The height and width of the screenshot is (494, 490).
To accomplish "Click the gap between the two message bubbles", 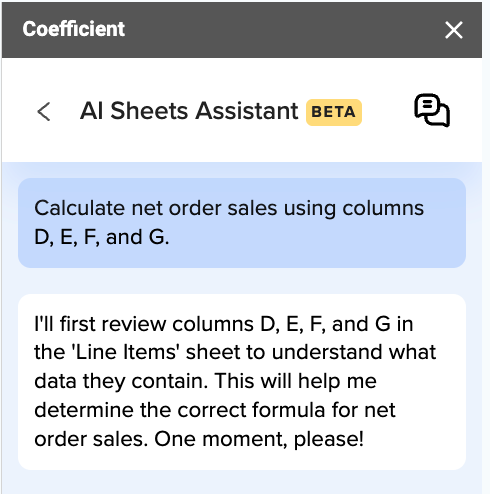I will coord(242,281).
